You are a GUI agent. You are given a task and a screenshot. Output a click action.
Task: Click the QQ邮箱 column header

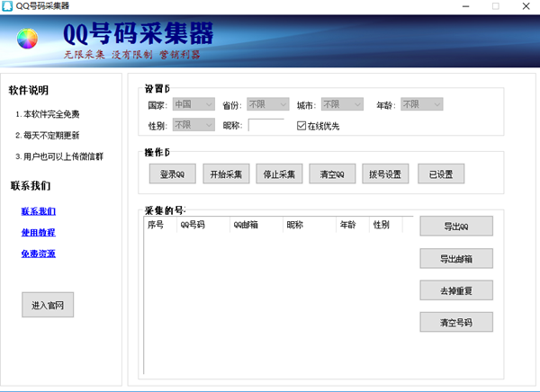pos(256,225)
